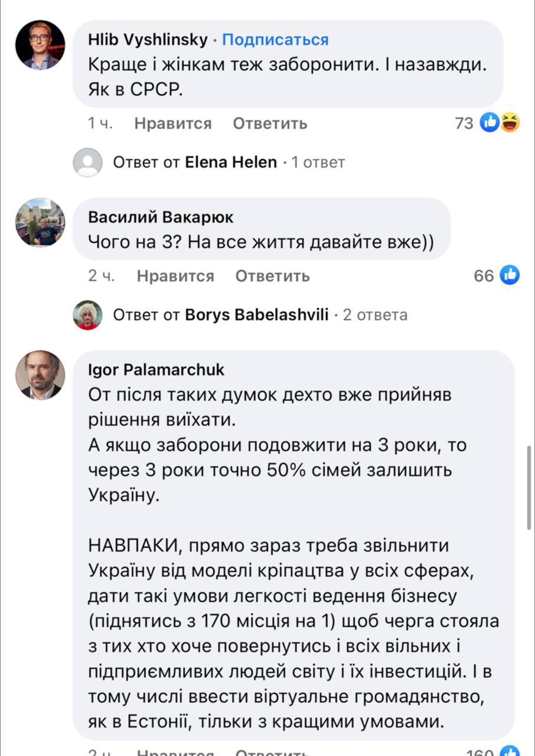Reply to Василий Вакарюк's comment

pyautogui.click(x=272, y=276)
